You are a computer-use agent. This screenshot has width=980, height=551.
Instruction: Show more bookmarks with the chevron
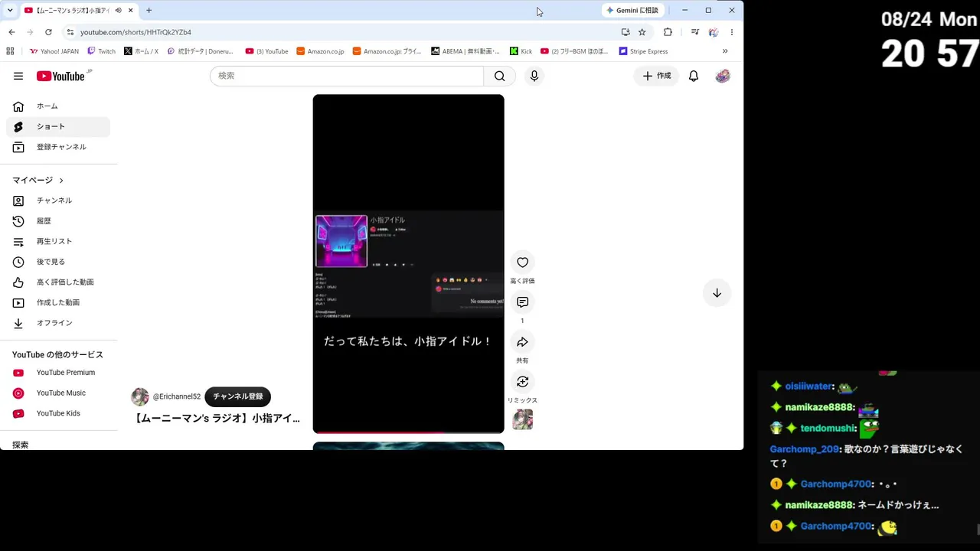click(725, 51)
